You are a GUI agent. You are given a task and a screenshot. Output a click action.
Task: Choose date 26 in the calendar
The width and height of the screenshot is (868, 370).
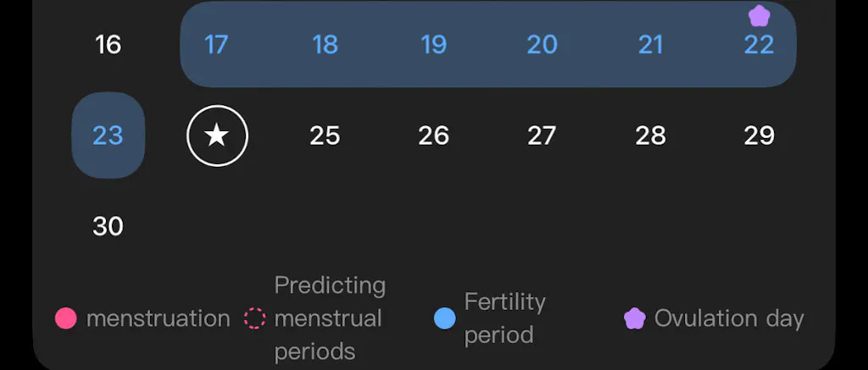coord(434,135)
